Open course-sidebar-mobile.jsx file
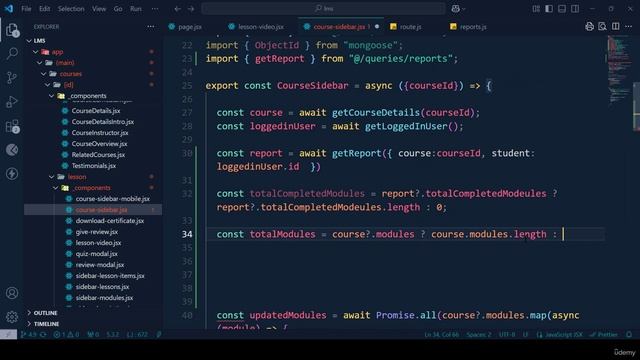Viewport: 640px width, 360px height. [112, 199]
